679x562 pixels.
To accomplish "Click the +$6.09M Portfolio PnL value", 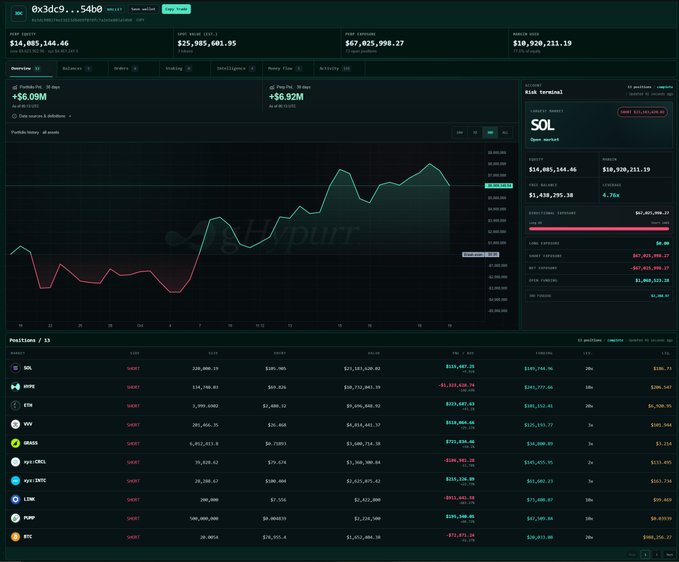I will click(x=29, y=97).
